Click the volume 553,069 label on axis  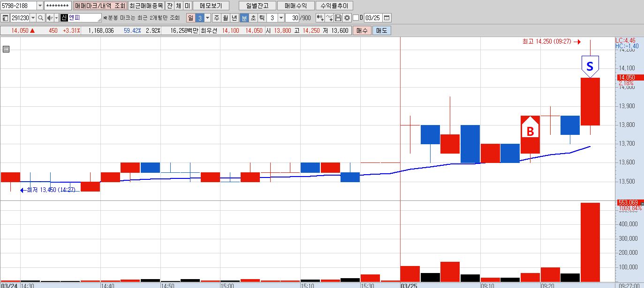629,202
